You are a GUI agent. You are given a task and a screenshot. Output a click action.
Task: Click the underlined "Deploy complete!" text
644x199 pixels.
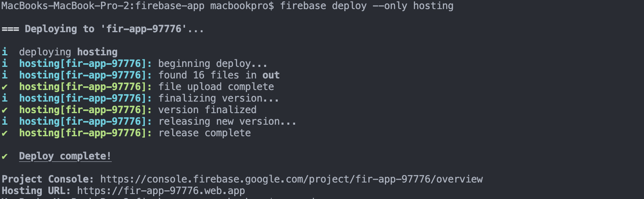[x=65, y=156]
